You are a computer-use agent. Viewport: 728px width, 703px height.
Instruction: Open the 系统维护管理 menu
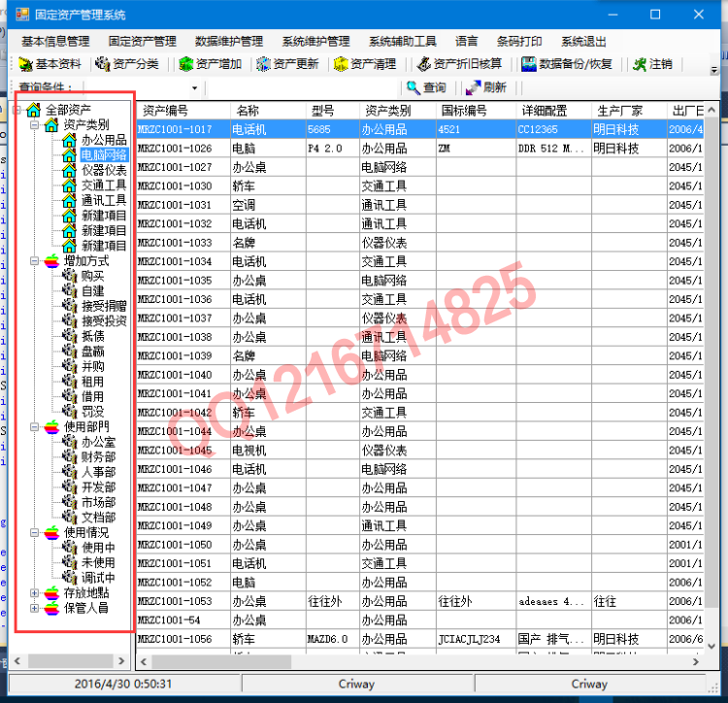tap(315, 42)
